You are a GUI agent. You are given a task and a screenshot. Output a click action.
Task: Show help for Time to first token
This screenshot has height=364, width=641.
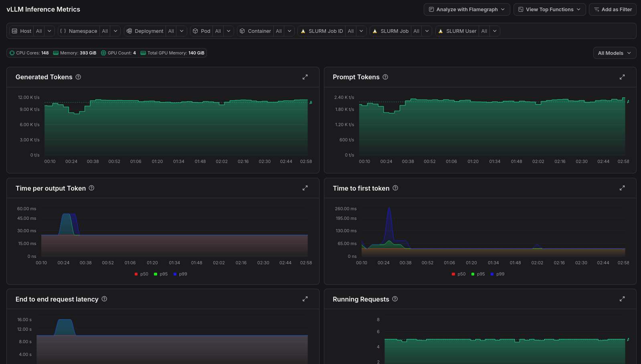395,188
